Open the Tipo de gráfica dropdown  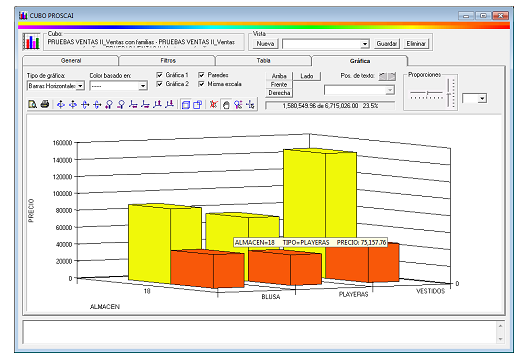[55, 86]
